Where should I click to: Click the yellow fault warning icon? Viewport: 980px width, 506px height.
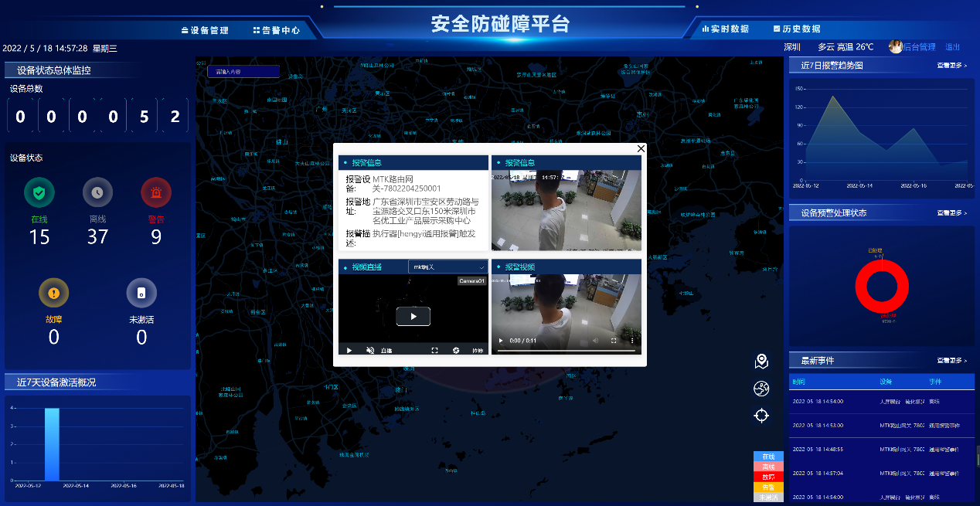(x=53, y=293)
